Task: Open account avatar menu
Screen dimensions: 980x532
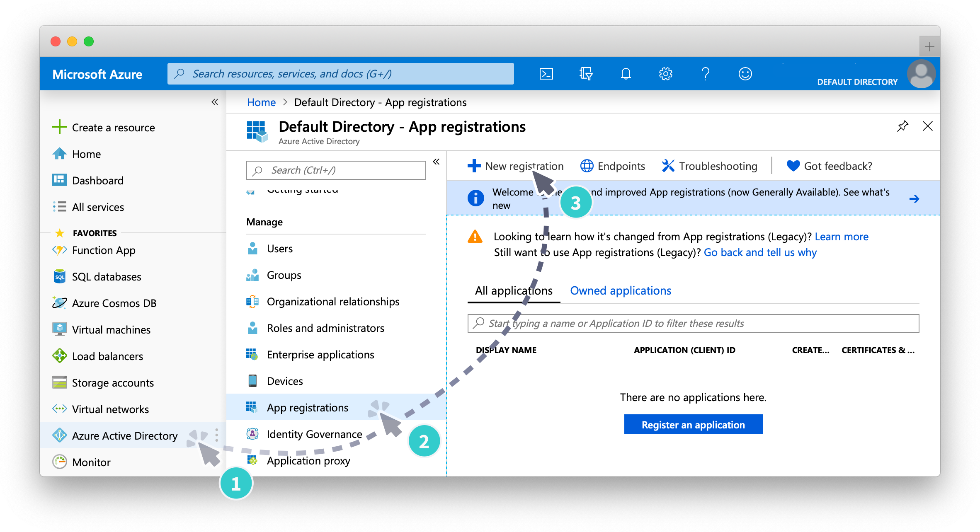Action: (921, 74)
